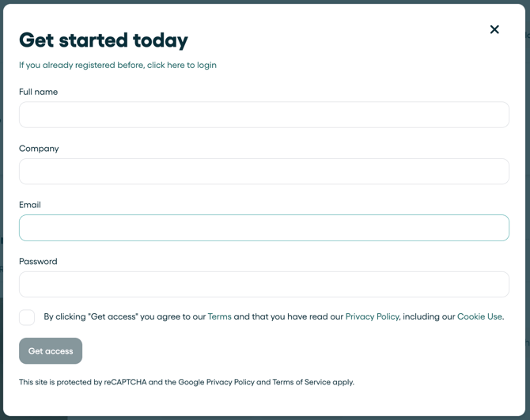Click the Email field label
Image resolution: width=530 pixels, height=420 pixels.
30,205
